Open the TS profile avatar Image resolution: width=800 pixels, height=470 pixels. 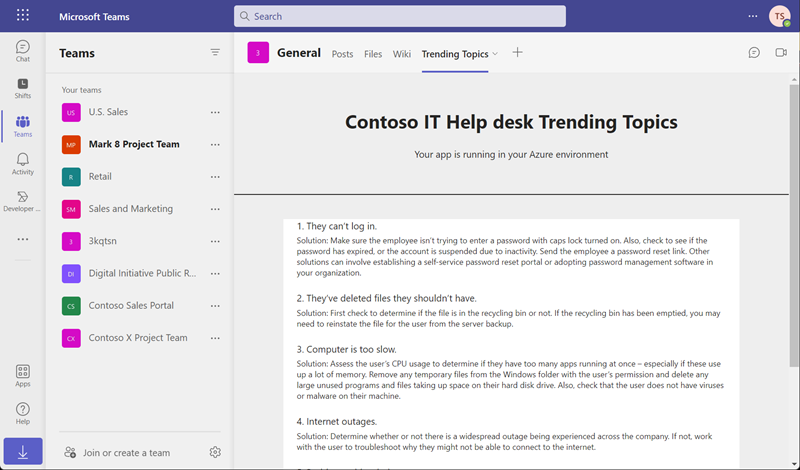tap(779, 16)
